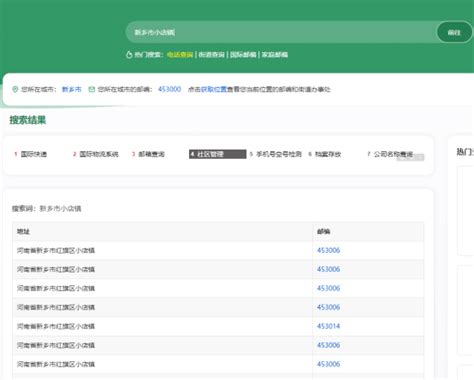Click the address in the 453014 row

click(56, 326)
